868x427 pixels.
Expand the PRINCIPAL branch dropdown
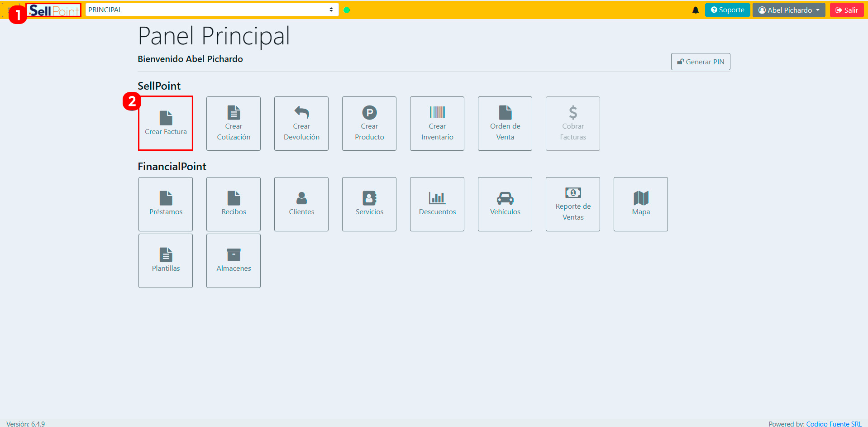click(212, 10)
